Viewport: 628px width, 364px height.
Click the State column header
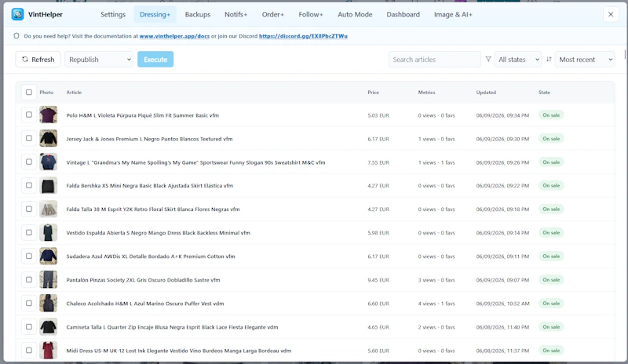pos(544,92)
